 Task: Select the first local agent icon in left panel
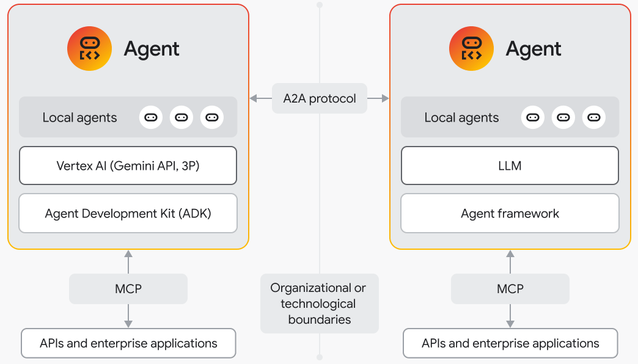151,117
